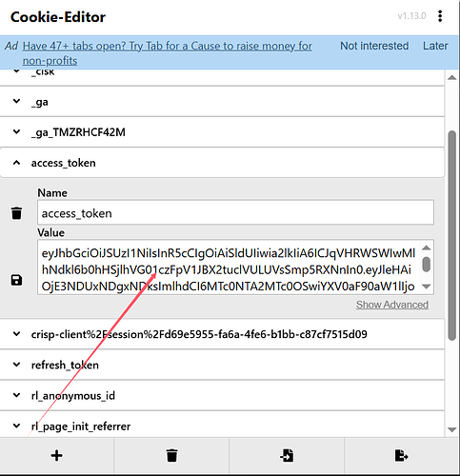460x476 pixels.
Task: Expand the rl_anonymous_id cookie
Action: [222, 395]
